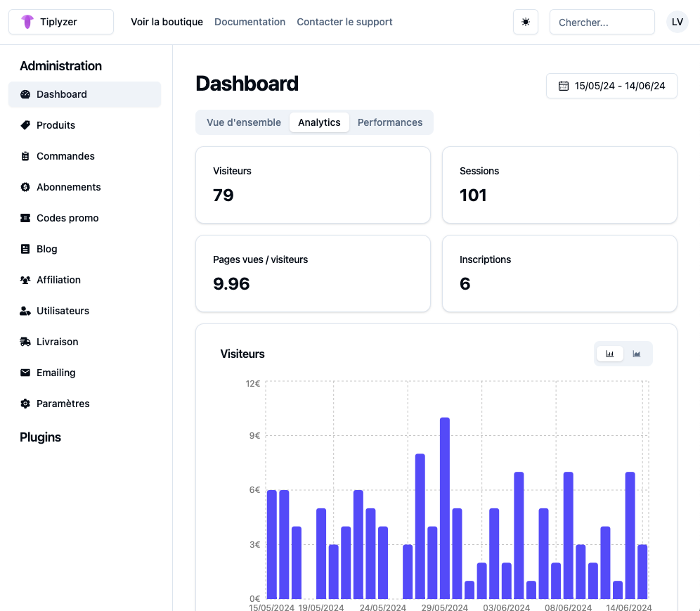Click the Commandes clipboard icon
This screenshot has height=611, width=700.
click(25, 156)
